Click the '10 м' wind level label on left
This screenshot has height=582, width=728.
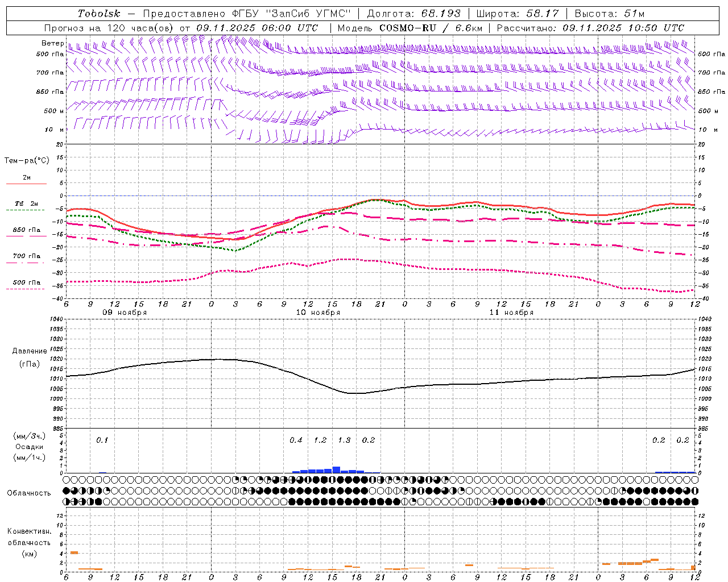pyautogui.click(x=54, y=130)
